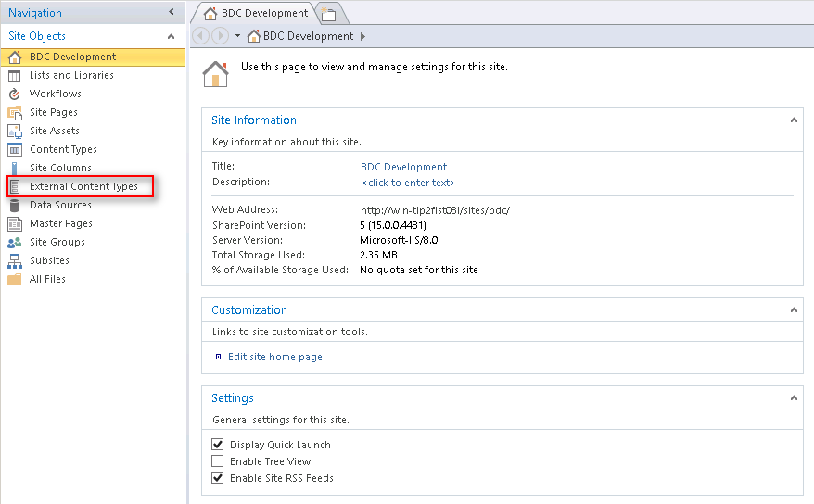
Task: Click the Server Version value Microsoft-IIS/8.0
Action: click(x=399, y=240)
